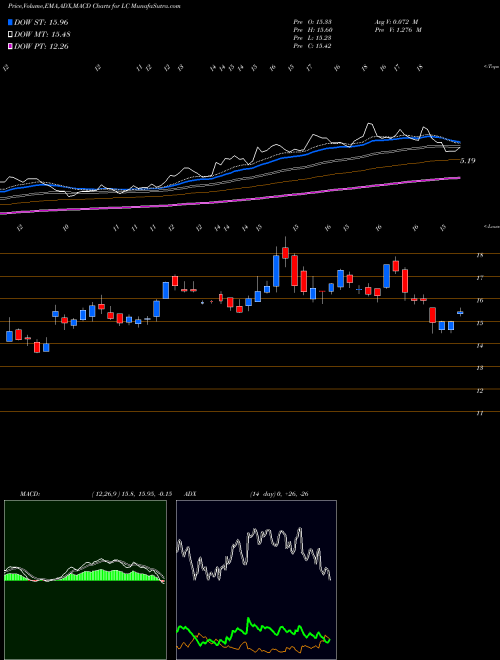The width and height of the screenshot is (500, 660).
Task: Click the 11 price axis label
Action: pyautogui.click(x=479, y=413)
